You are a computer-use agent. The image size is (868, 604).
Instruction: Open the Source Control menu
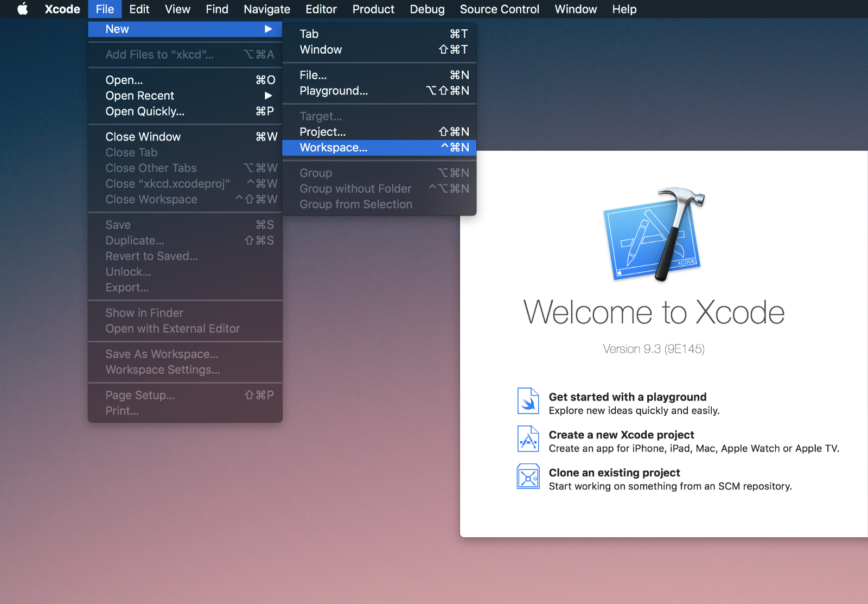500,9
